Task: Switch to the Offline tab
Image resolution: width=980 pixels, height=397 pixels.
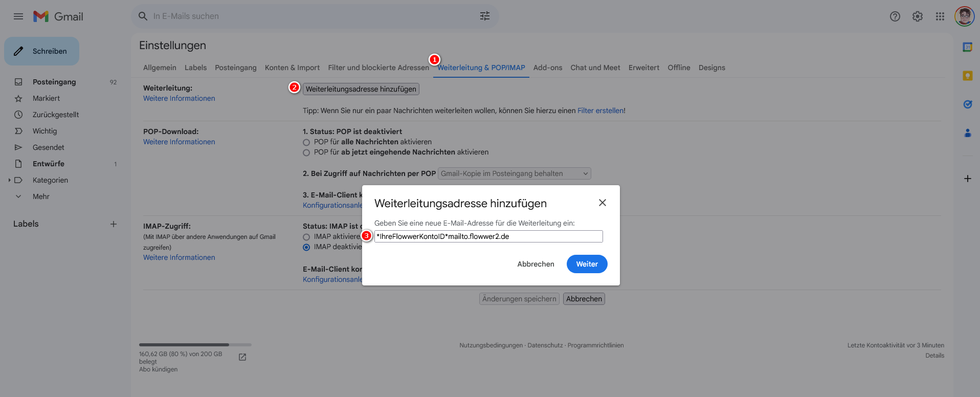Action: [679, 68]
